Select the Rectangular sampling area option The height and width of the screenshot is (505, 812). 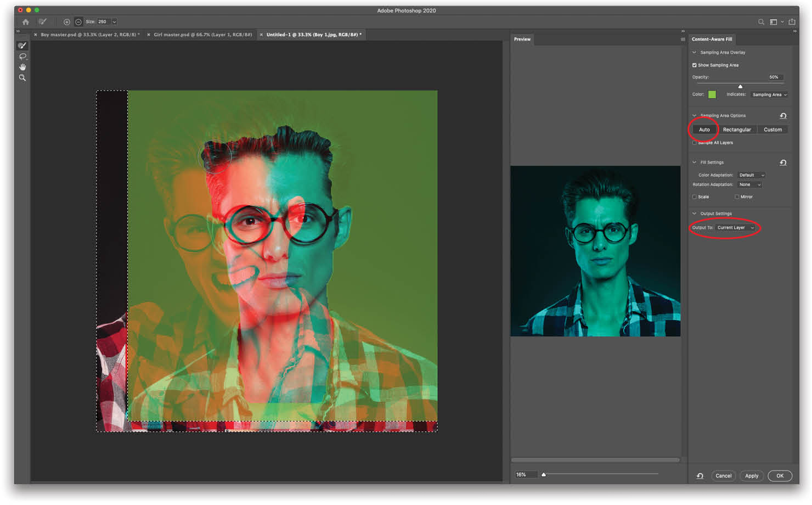(x=737, y=129)
